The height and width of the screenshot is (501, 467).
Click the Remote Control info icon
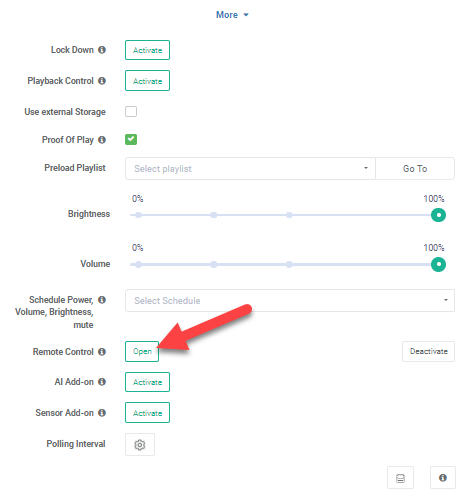pyautogui.click(x=102, y=352)
